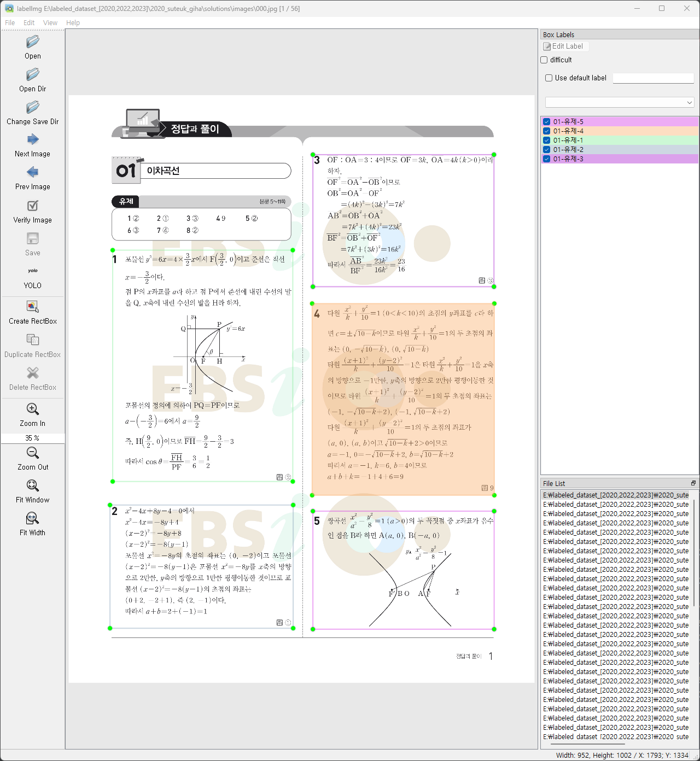Viewport: 700px width, 761px height.
Task: Click the zoom percentage spinbox showing 35 %
Action: point(33,438)
